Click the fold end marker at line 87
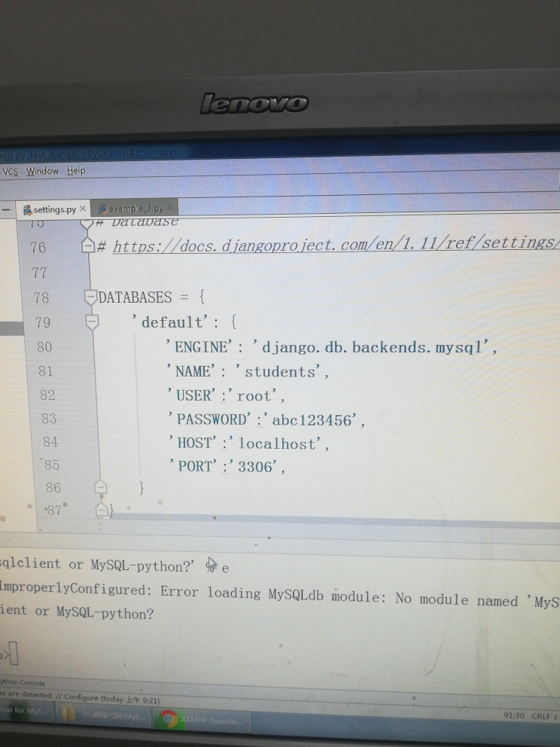This screenshot has height=747, width=560. [x=102, y=511]
